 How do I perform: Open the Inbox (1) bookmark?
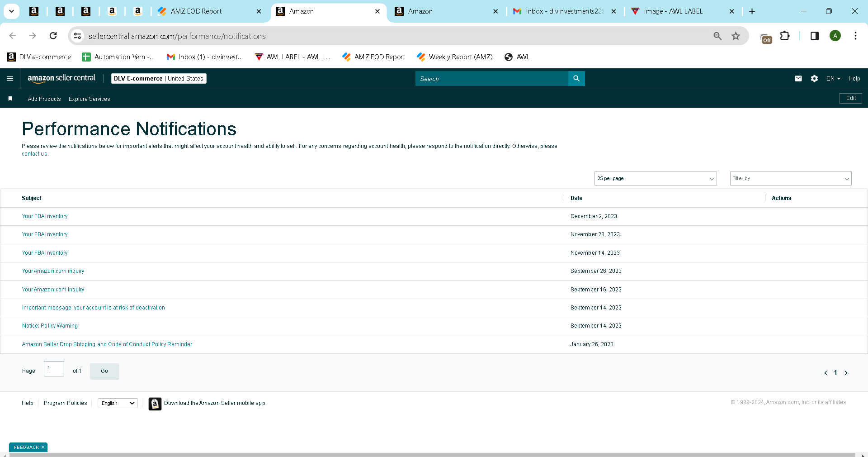(x=205, y=57)
